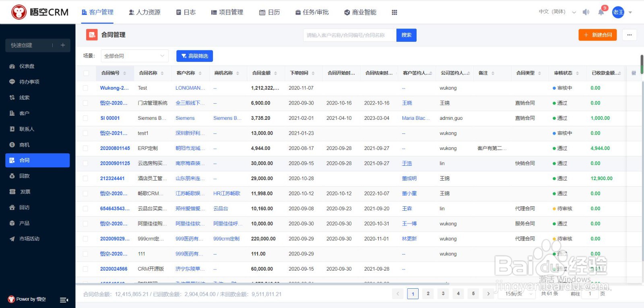Open the 项目管理 tab
Screen dimensions: 644x308
coord(227,12)
